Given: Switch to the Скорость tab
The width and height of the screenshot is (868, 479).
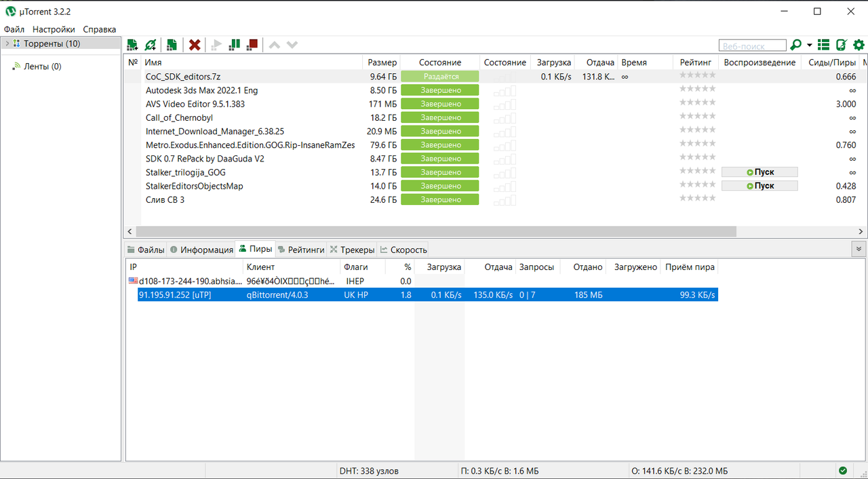Looking at the screenshot, I should point(403,250).
